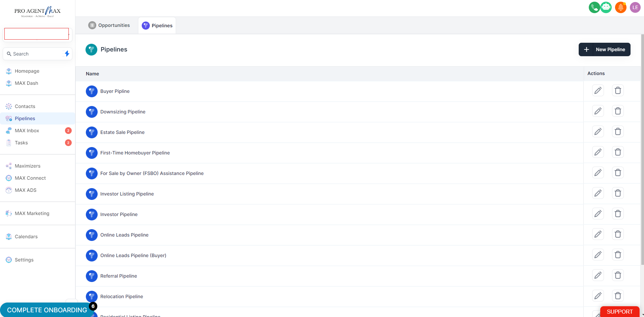Open the First-Time Homebuyer Pipeline row
The height and width of the screenshot is (317, 644).
tap(330, 153)
